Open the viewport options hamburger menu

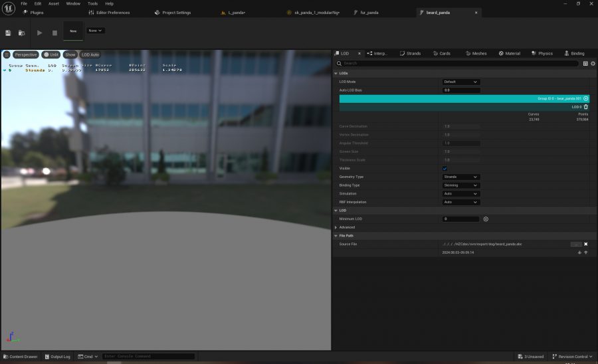[x=7, y=55]
